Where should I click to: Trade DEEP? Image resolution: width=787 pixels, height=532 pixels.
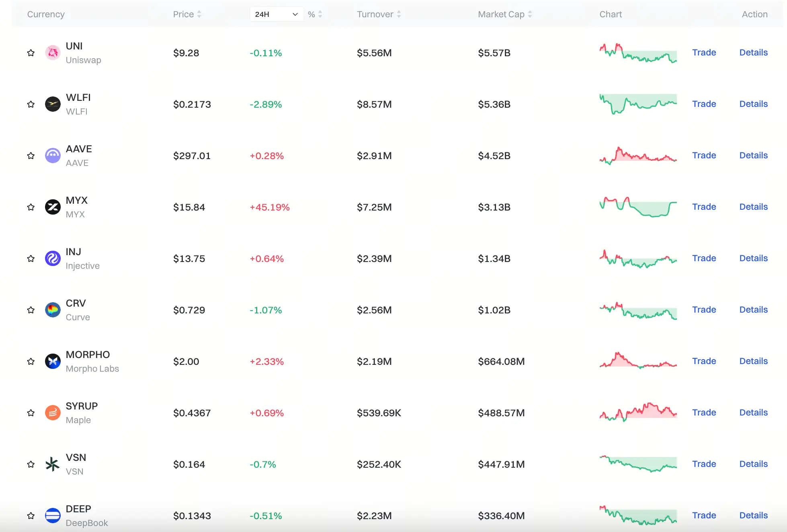pos(704,516)
